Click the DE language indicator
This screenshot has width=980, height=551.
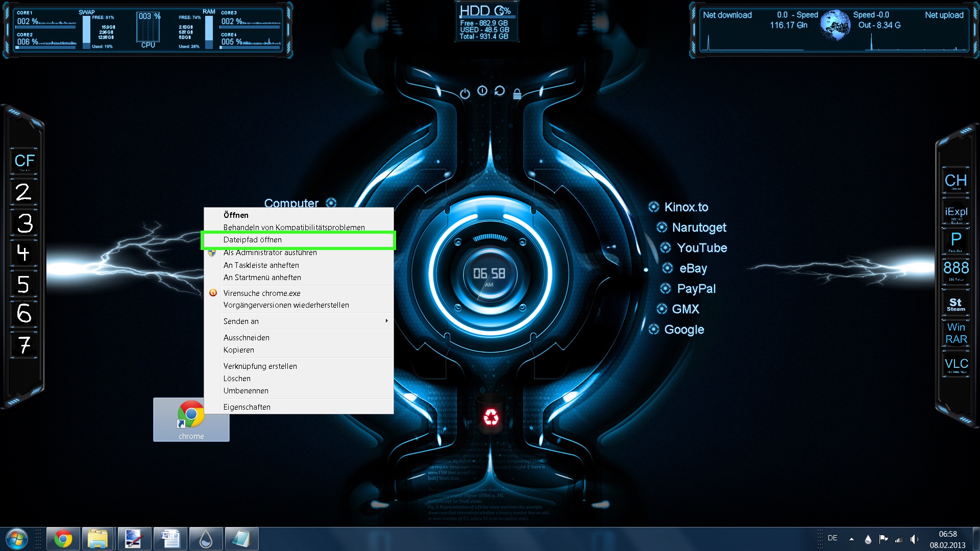pyautogui.click(x=832, y=538)
